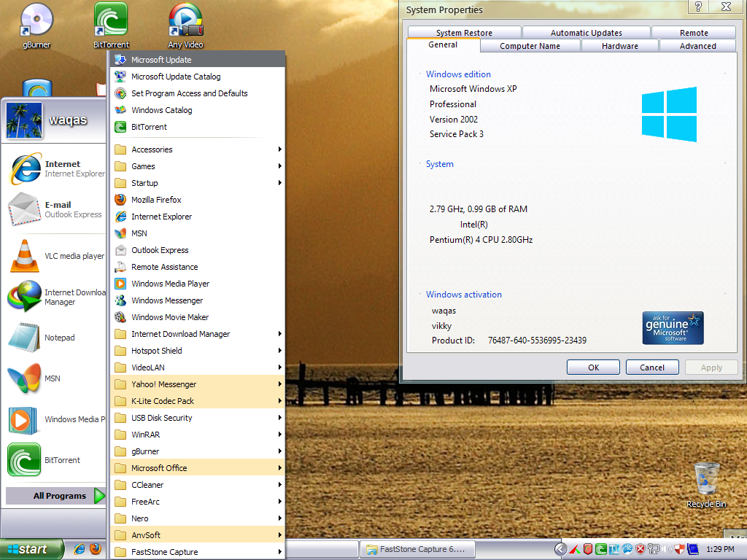Open Microsoft Update Catalog entry
The width and height of the screenshot is (747, 560).
pos(198,77)
